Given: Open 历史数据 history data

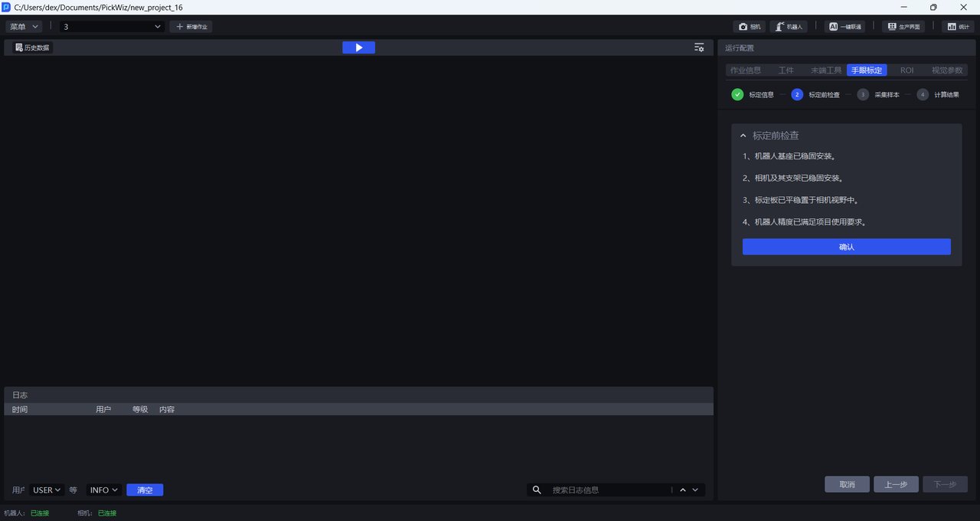Looking at the screenshot, I should tap(32, 48).
